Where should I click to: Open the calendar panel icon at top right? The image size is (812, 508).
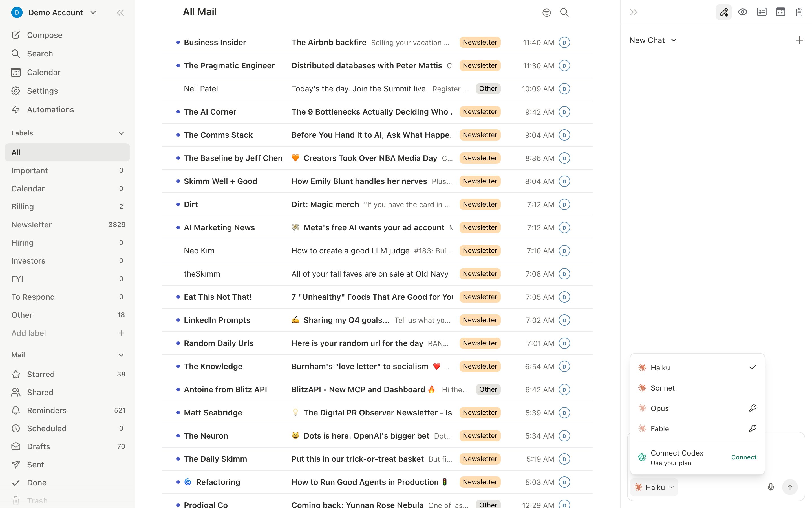pos(780,12)
